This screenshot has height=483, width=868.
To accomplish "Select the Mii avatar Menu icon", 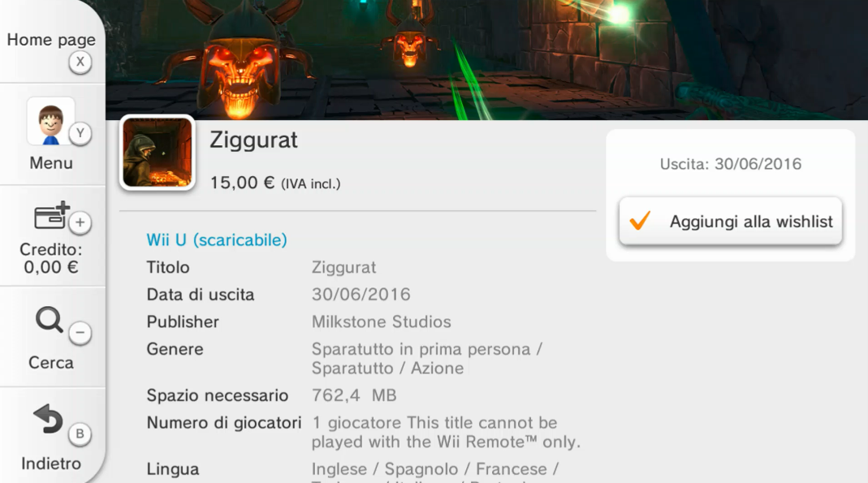I will (51, 122).
